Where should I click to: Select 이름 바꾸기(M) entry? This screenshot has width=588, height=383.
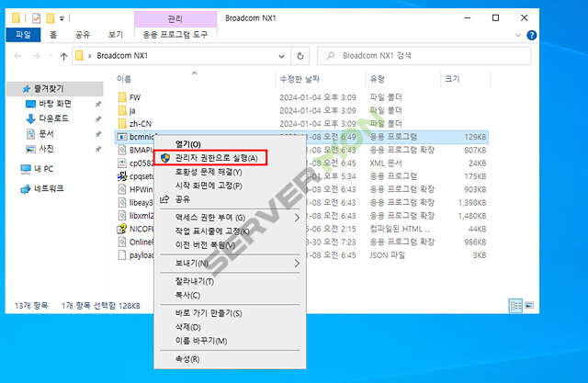tap(201, 341)
